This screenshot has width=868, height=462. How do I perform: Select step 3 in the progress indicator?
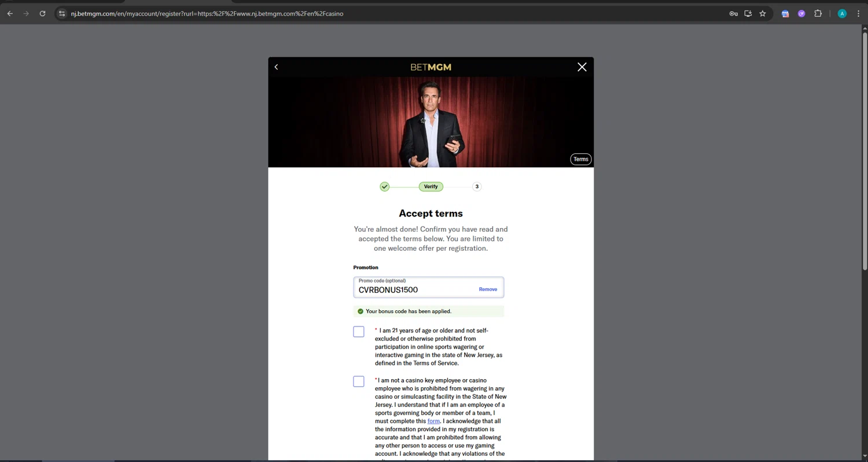[x=477, y=186]
